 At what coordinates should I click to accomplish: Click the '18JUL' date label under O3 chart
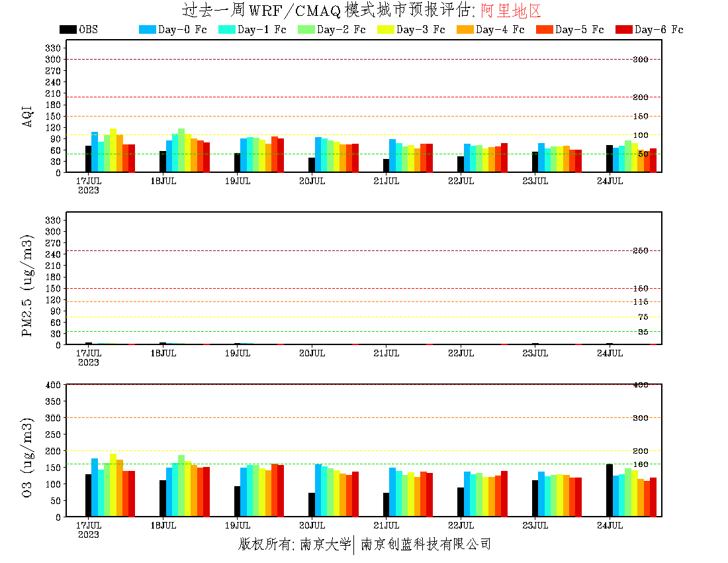[x=163, y=525]
